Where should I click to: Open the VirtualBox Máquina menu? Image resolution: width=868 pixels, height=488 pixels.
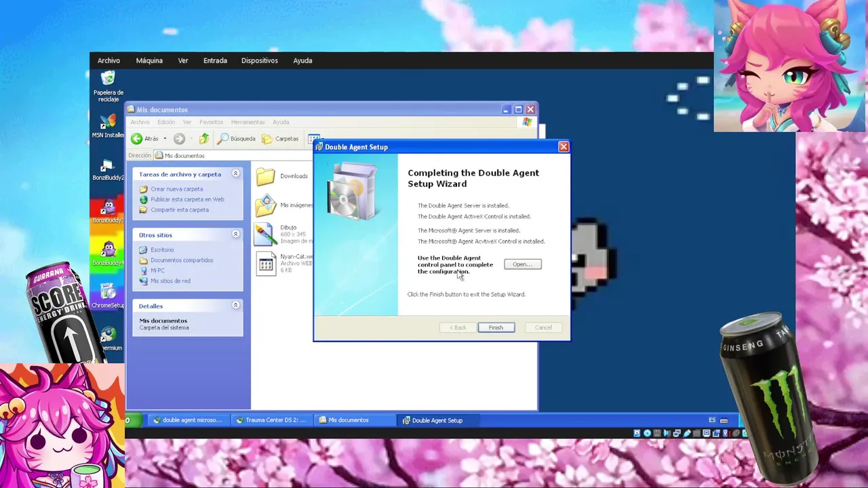click(x=149, y=60)
